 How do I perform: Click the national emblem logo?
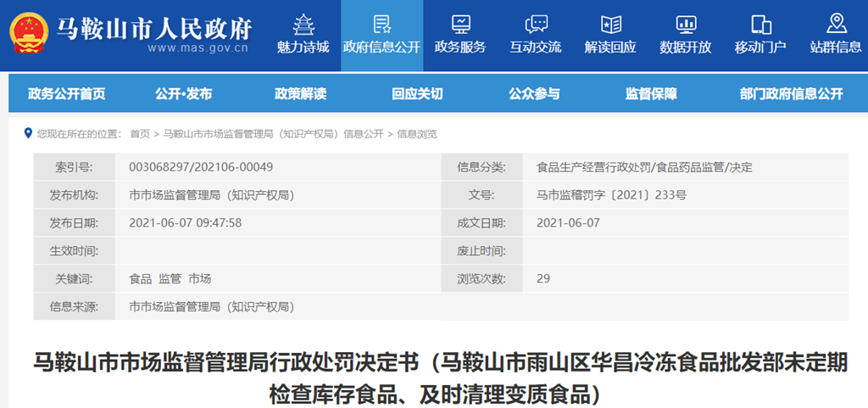click(x=29, y=32)
